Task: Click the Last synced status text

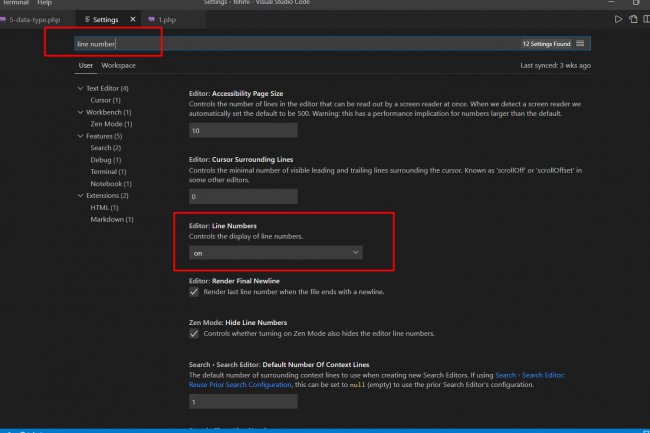Action: [555, 65]
